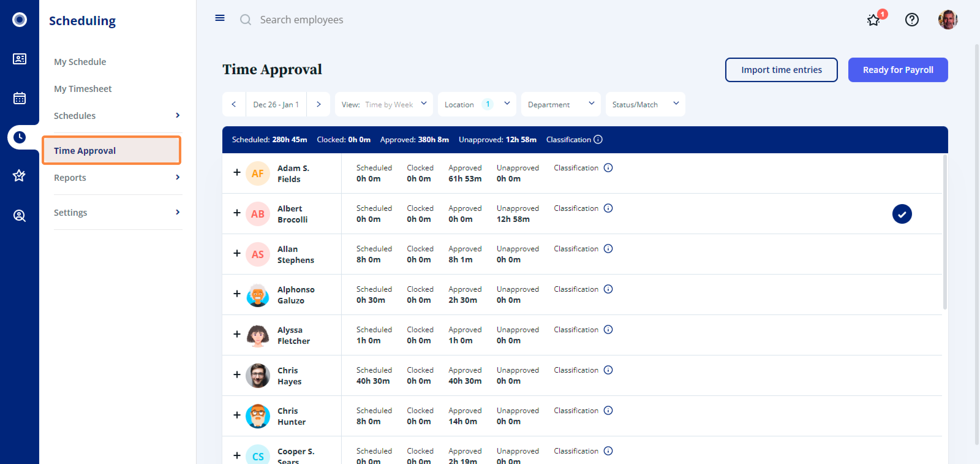Expand Alyssa Fletcher row with plus
This screenshot has height=464, width=980.
237,334
